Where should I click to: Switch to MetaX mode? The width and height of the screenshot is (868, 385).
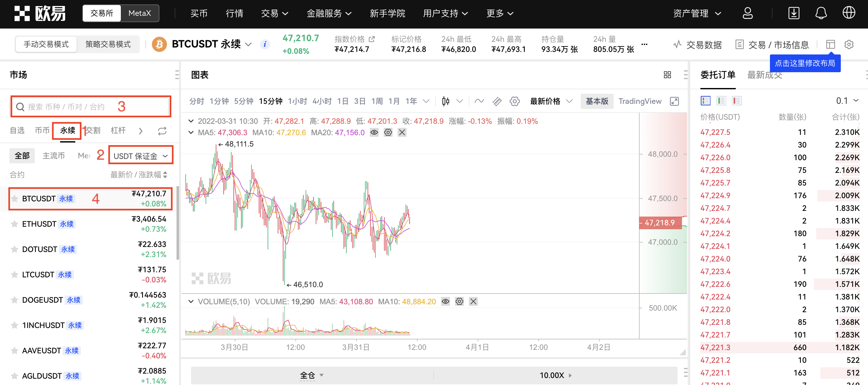[x=139, y=13]
